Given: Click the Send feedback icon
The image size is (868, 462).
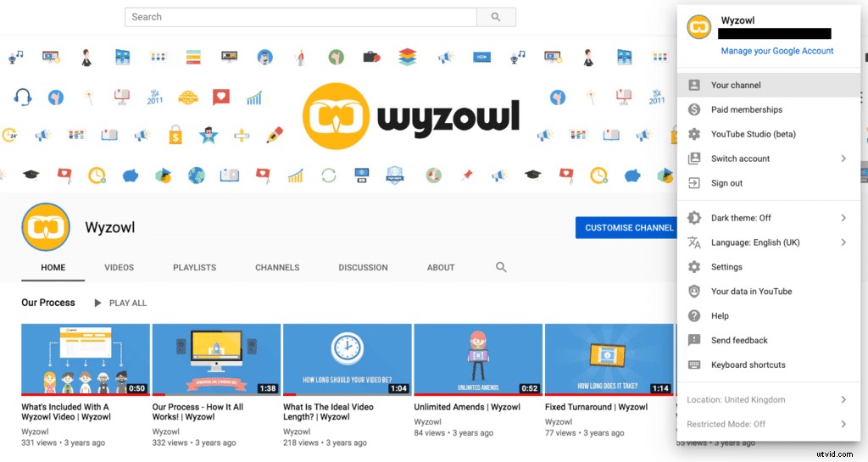Looking at the screenshot, I should point(694,340).
